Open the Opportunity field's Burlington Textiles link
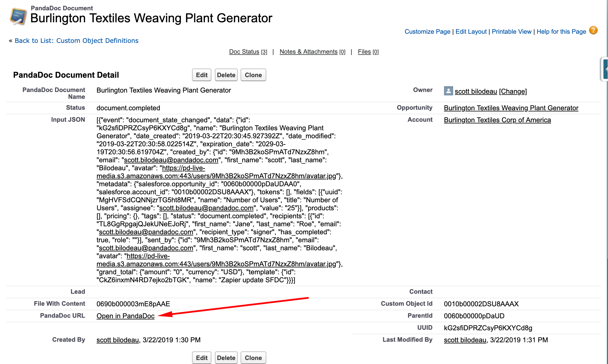 [511, 108]
